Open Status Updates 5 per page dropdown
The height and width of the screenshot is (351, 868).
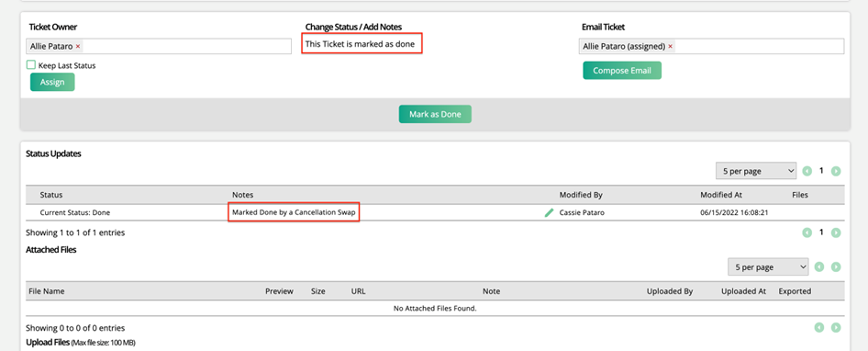[x=756, y=171]
